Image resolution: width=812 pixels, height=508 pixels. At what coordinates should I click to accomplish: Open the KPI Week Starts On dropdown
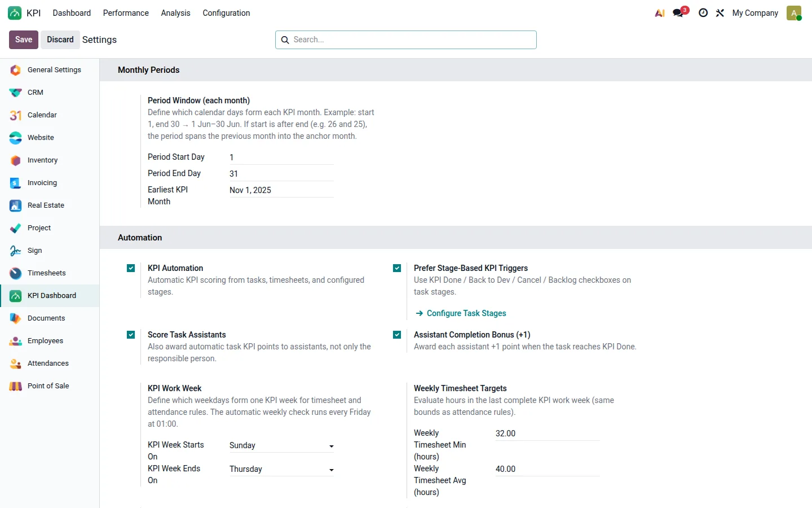(281, 445)
